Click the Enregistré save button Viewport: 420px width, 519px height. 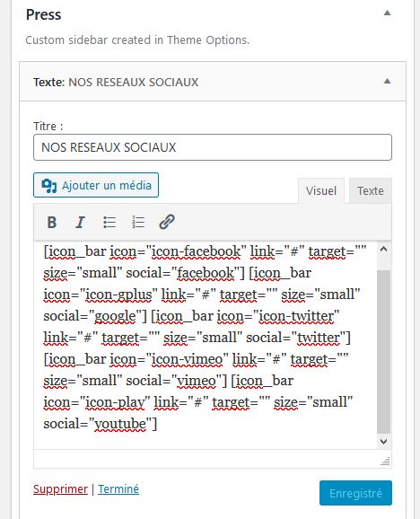355,493
